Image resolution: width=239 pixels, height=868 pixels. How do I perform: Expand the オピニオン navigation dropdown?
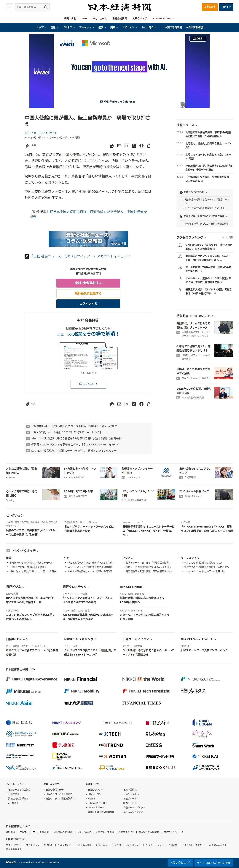click(130, 28)
